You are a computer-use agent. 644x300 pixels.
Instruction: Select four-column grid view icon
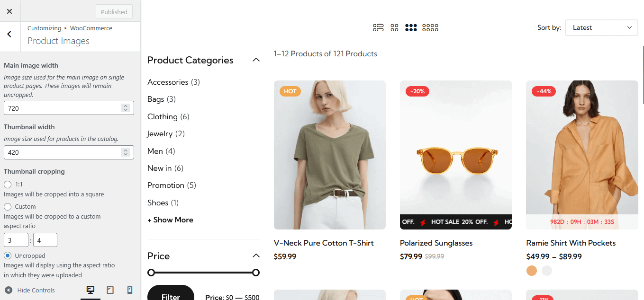pos(430,28)
